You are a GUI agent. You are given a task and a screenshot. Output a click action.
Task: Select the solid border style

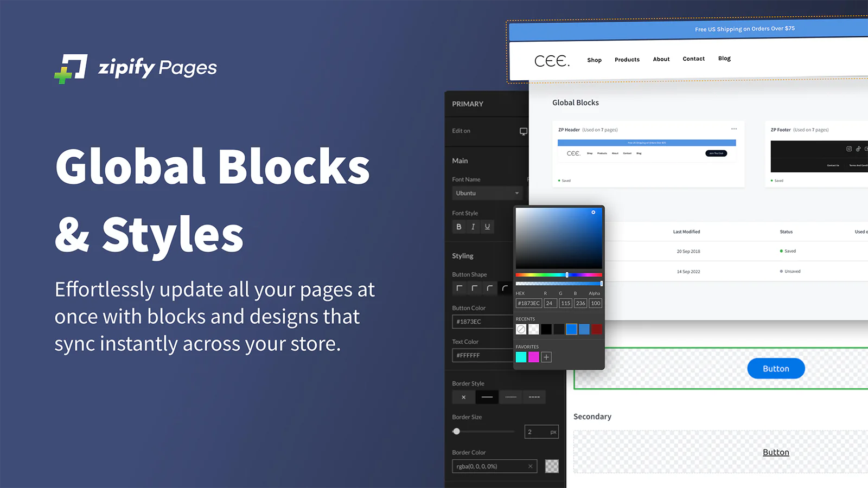tap(487, 397)
